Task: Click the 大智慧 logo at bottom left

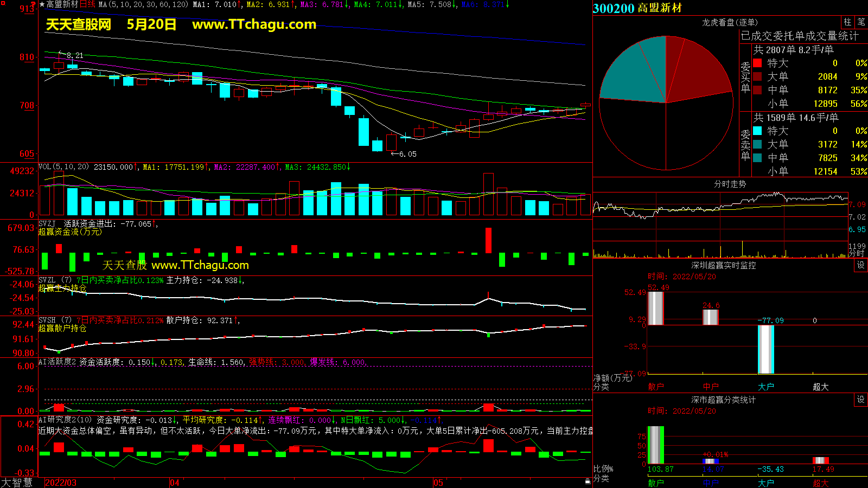Action: (17, 483)
